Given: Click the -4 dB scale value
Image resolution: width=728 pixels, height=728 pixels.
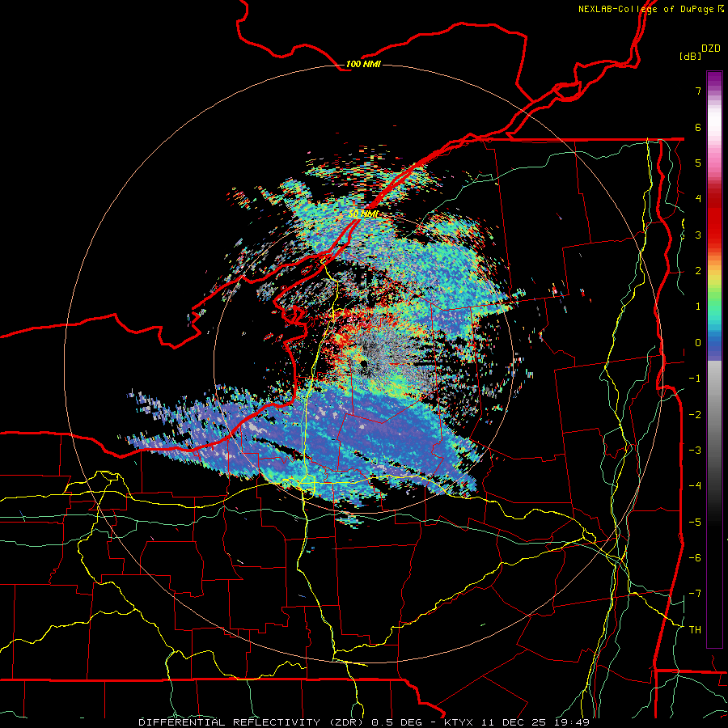Looking at the screenshot, I should [x=695, y=486].
